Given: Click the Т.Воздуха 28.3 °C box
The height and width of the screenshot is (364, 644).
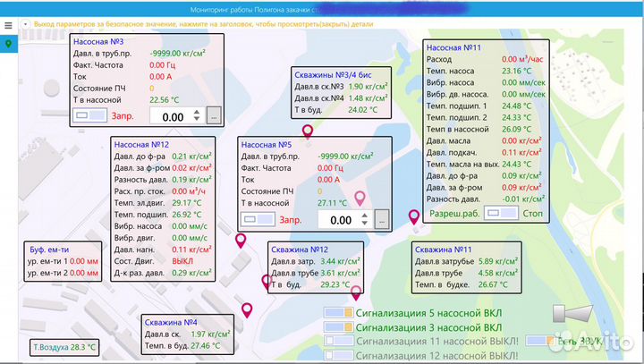Looking at the screenshot, I should (x=64, y=347).
